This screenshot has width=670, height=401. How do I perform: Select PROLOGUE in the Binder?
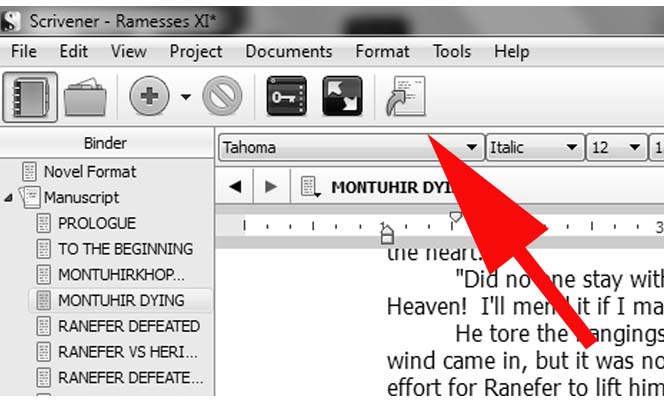coord(96,223)
